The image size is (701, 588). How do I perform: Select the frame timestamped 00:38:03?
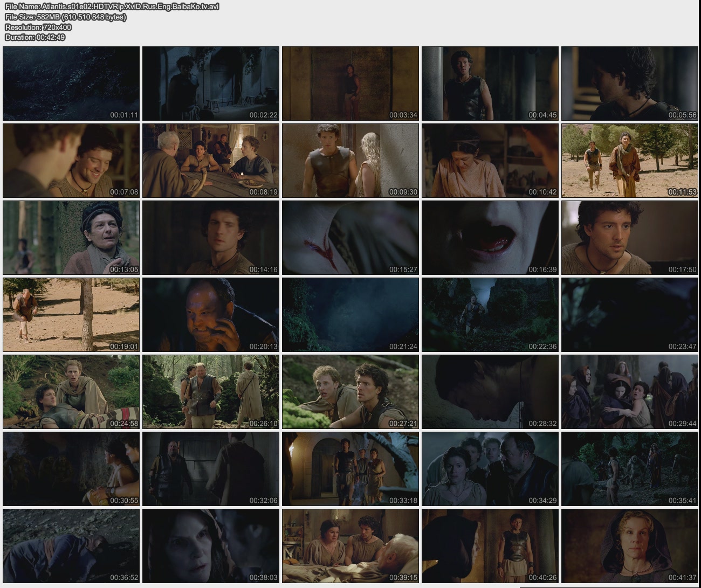(x=211, y=546)
